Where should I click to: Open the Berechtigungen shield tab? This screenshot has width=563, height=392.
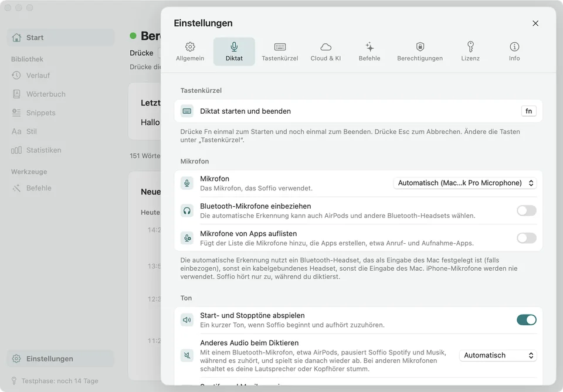[x=420, y=52]
